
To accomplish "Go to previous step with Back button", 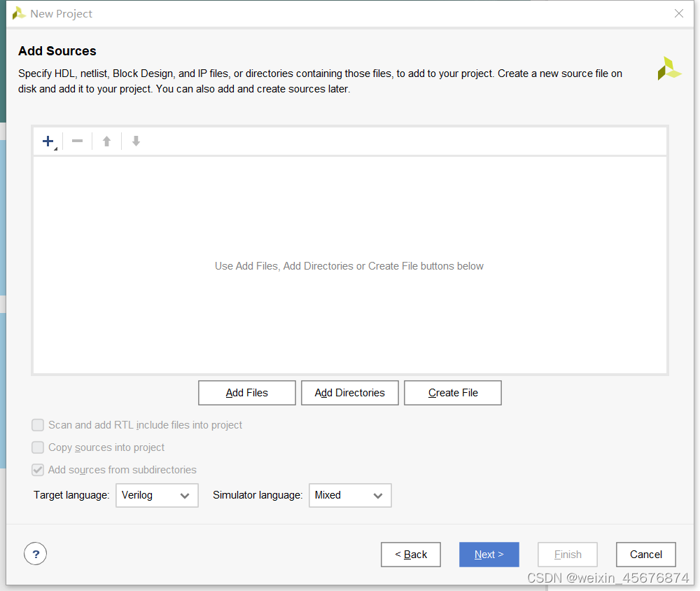I will point(411,555).
